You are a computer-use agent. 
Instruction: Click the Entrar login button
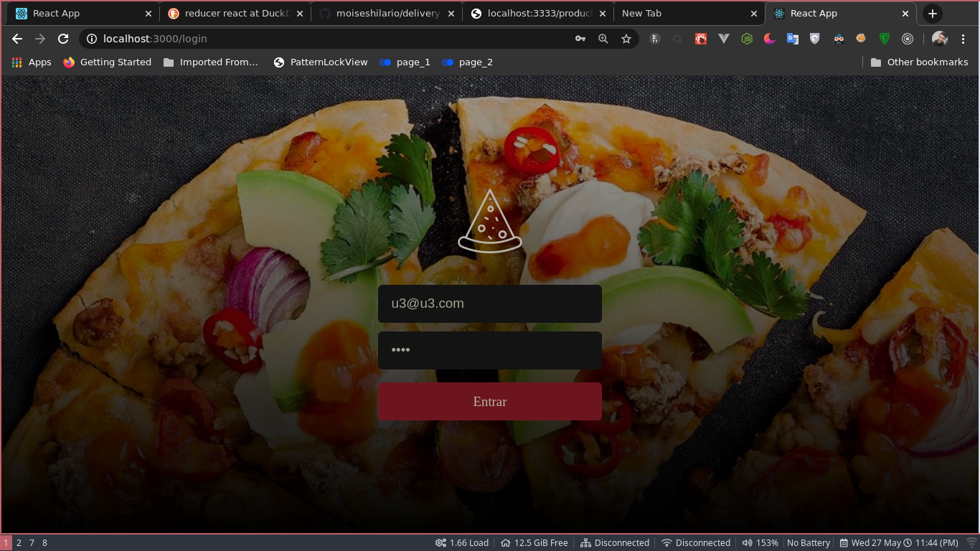tap(490, 401)
